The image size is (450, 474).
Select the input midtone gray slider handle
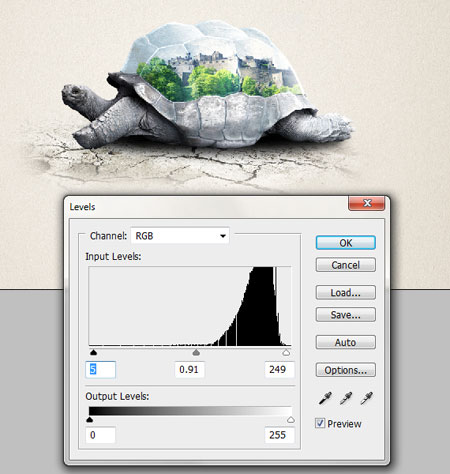click(196, 352)
